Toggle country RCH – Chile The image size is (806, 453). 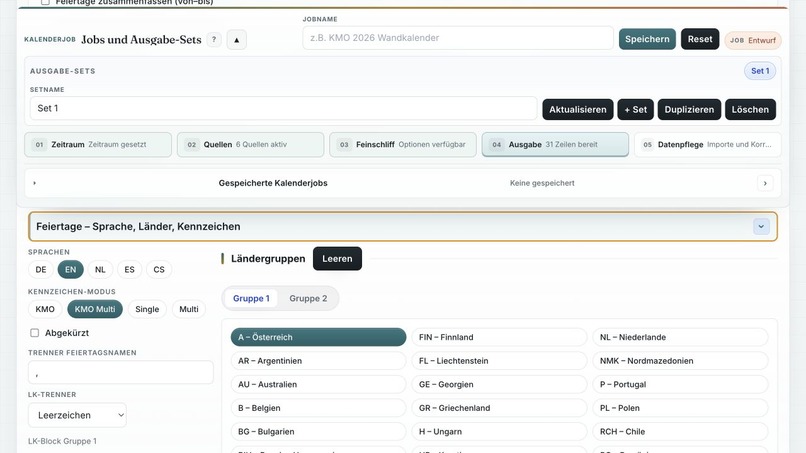coord(680,432)
